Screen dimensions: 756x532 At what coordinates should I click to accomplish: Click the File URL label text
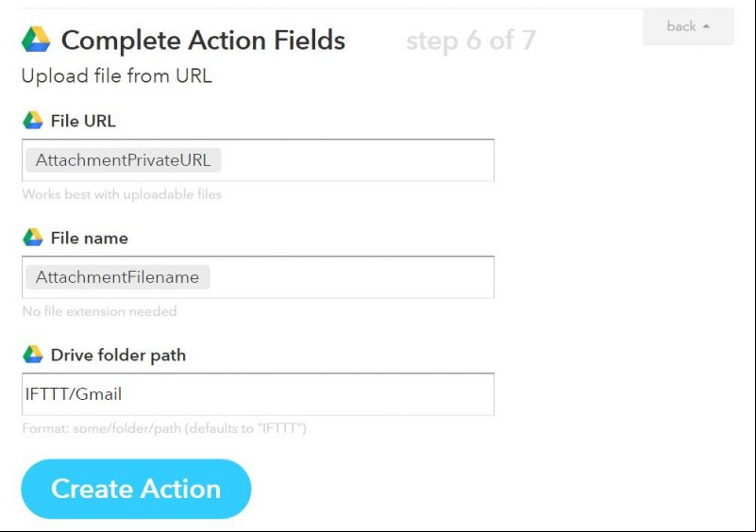[83, 121]
